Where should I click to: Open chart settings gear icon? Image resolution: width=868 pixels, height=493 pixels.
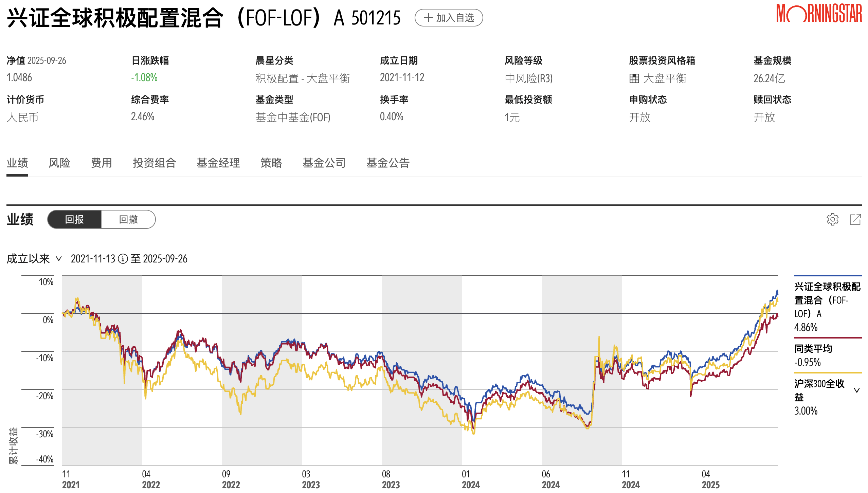click(832, 219)
